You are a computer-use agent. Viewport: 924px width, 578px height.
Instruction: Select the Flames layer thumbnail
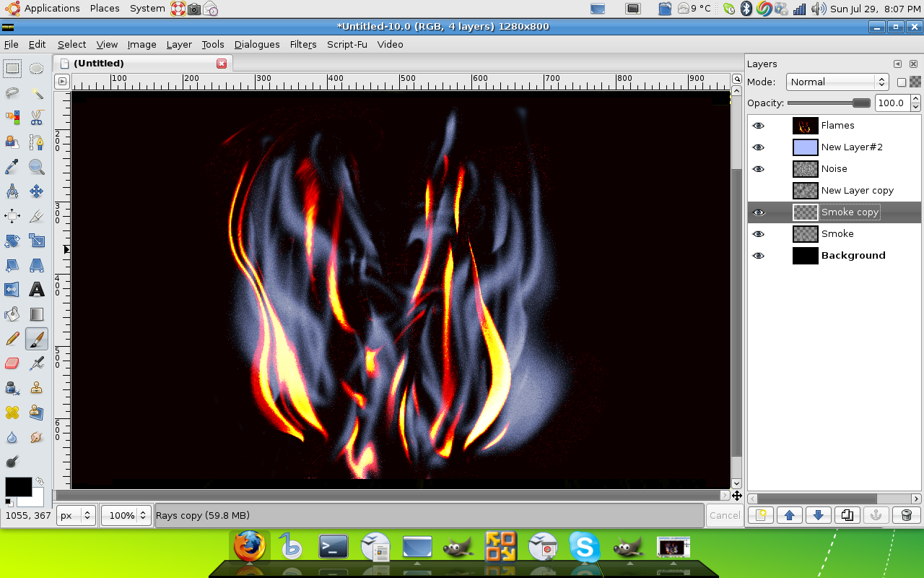point(805,126)
